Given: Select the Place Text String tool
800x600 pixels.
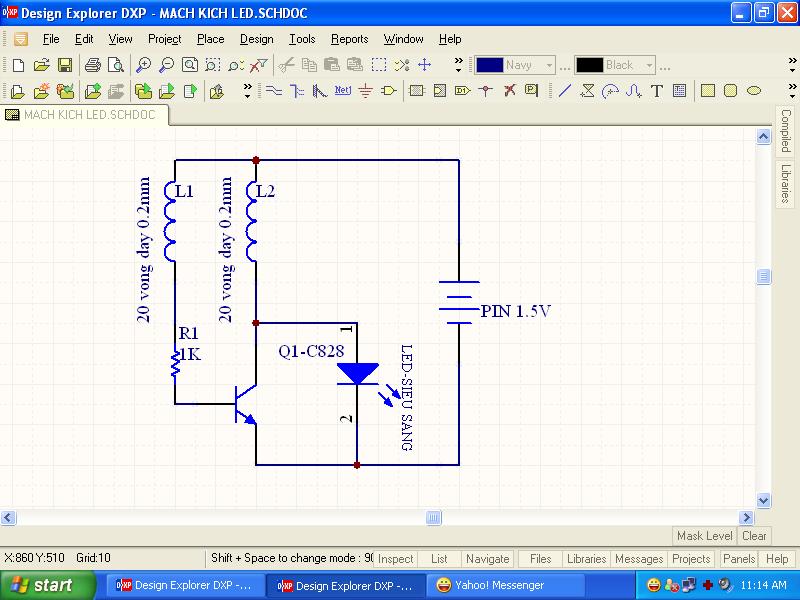Looking at the screenshot, I should click(x=657, y=91).
